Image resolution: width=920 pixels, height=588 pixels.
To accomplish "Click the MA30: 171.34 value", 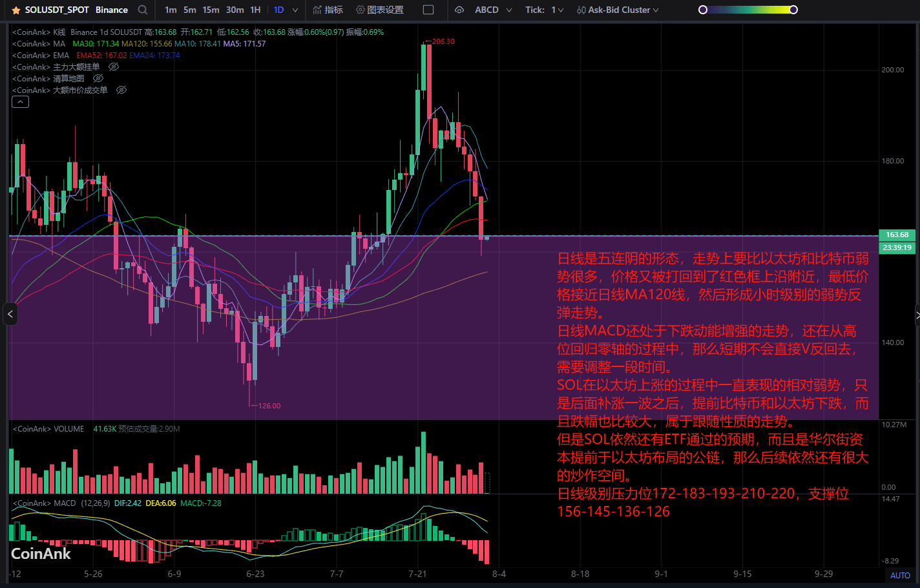I will (x=96, y=44).
